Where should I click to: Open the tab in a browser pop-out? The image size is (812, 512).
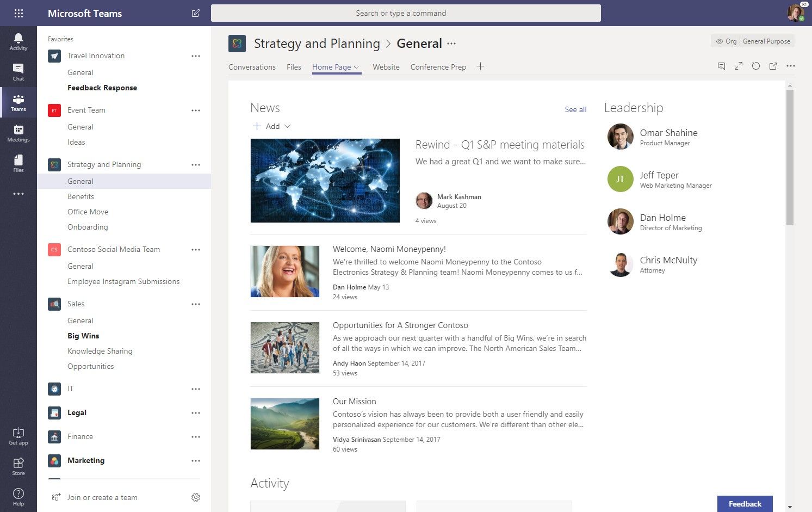pos(773,66)
